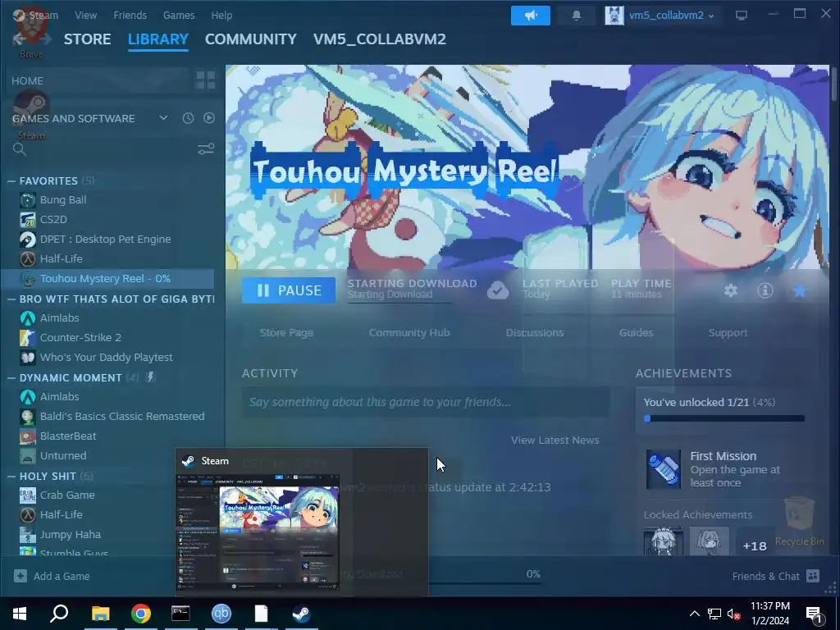
Task: Show hidden system tray icons
Action: coord(694,614)
